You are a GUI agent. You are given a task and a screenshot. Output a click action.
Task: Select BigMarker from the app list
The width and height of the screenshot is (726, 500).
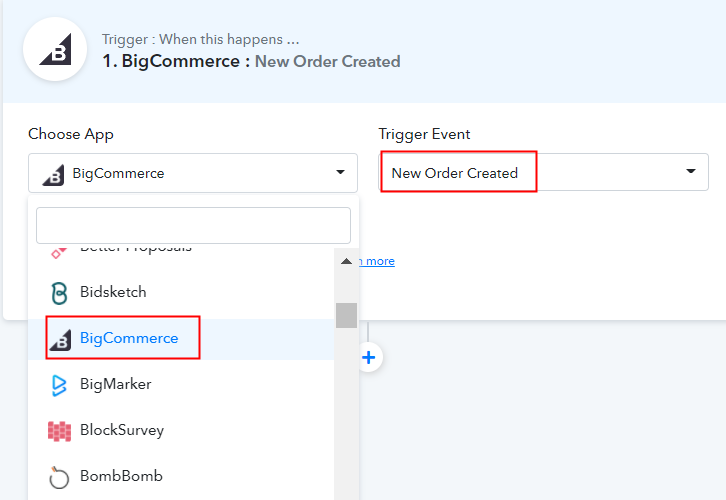[181, 384]
